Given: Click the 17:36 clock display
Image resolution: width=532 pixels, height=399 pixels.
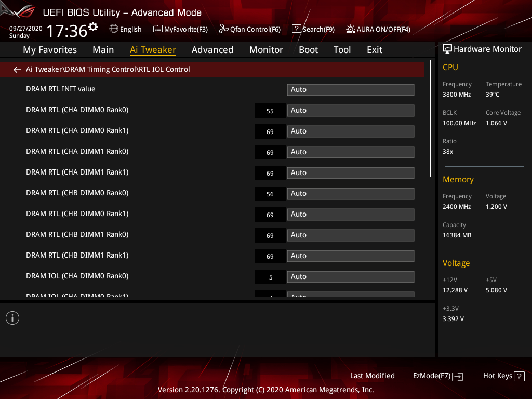Looking at the screenshot, I should (x=67, y=31).
